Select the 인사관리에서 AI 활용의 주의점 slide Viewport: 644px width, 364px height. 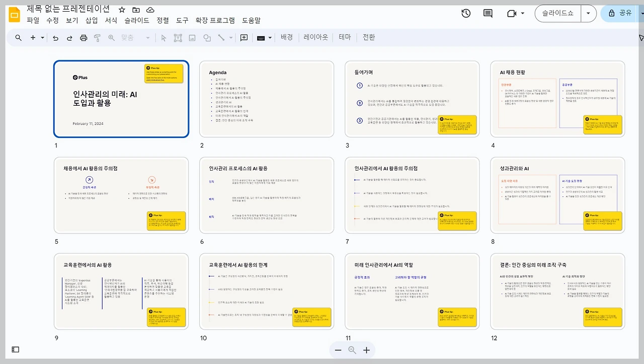pos(412,195)
